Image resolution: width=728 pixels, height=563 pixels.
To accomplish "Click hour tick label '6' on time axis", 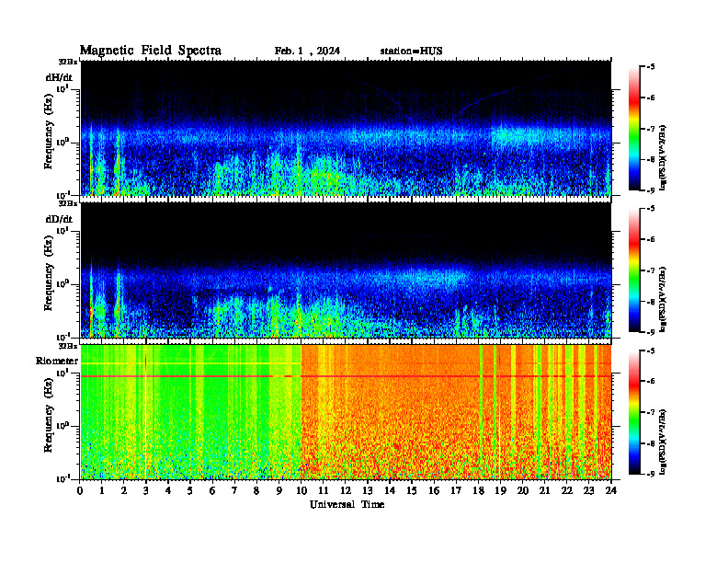I will pyautogui.click(x=212, y=490).
